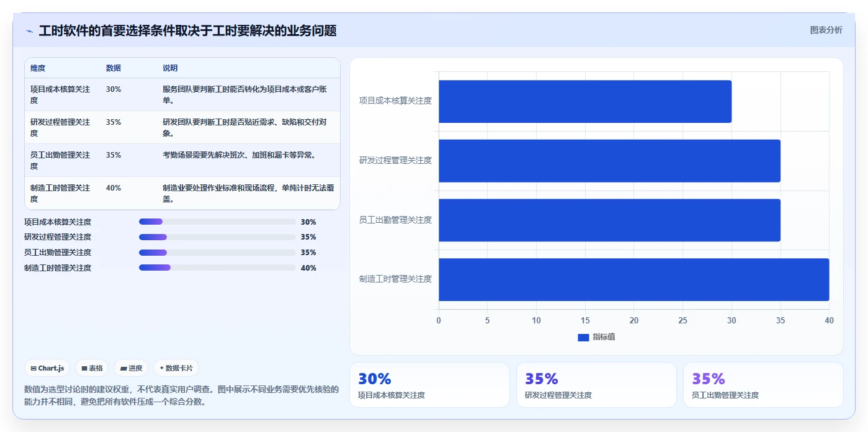Click the 维度 table column header
Screen dimensions: 868x432
[38, 68]
